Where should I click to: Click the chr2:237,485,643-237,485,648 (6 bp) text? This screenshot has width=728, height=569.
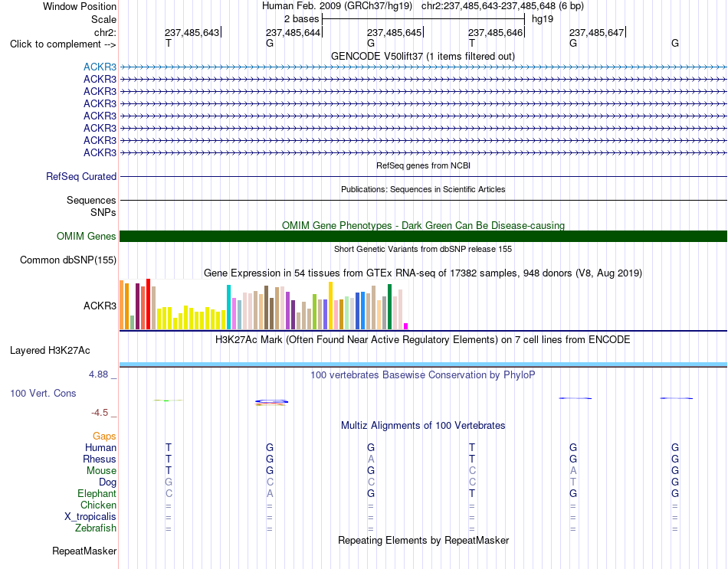(x=503, y=6)
